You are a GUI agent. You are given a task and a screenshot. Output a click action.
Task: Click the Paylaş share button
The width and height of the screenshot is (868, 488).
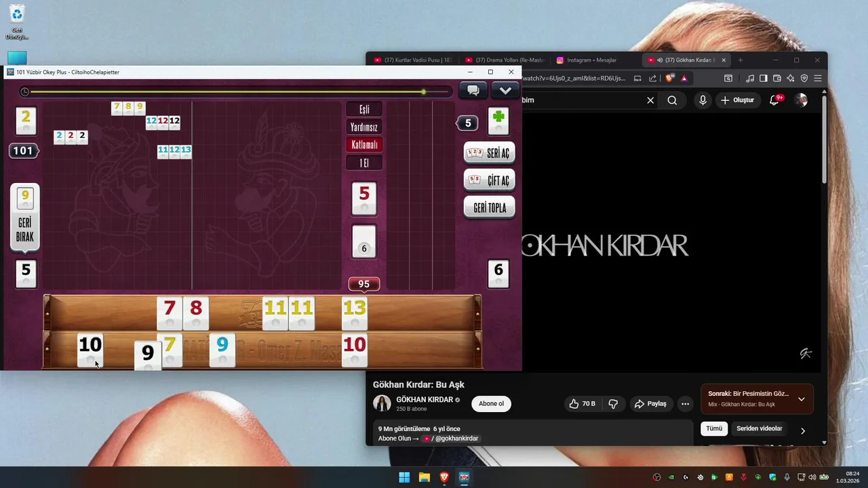pyautogui.click(x=650, y=404)
